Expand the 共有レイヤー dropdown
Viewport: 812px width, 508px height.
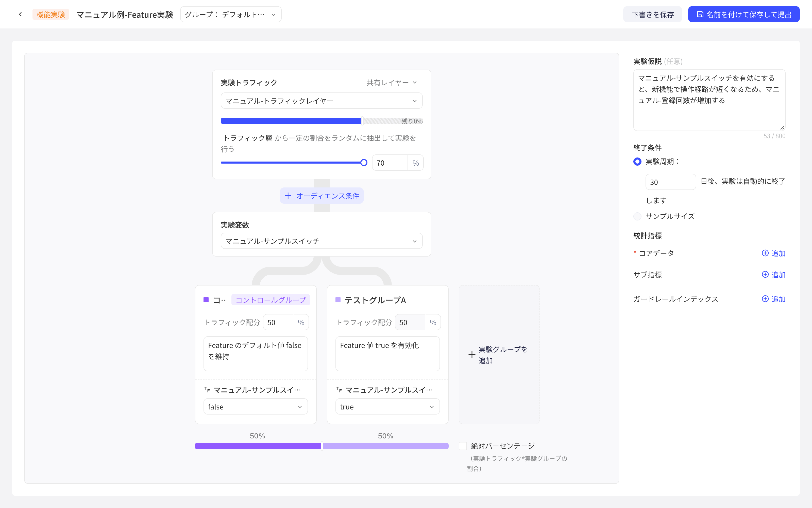coord(392,83)
